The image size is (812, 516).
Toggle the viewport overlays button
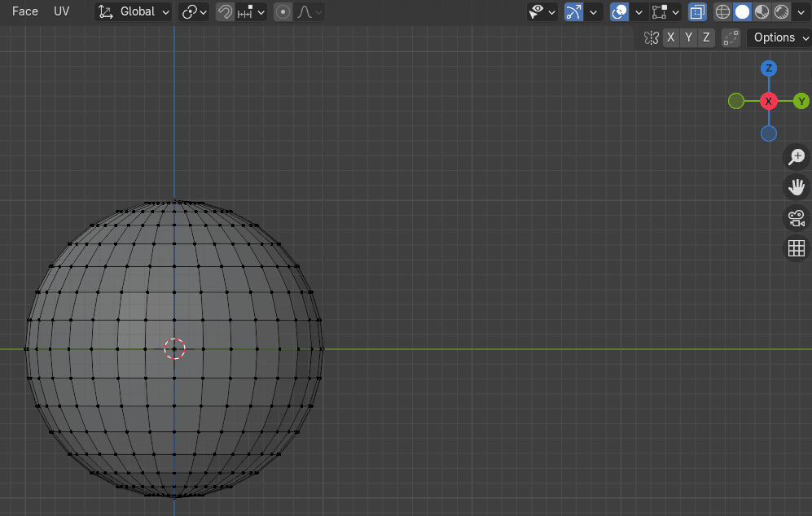620,11
